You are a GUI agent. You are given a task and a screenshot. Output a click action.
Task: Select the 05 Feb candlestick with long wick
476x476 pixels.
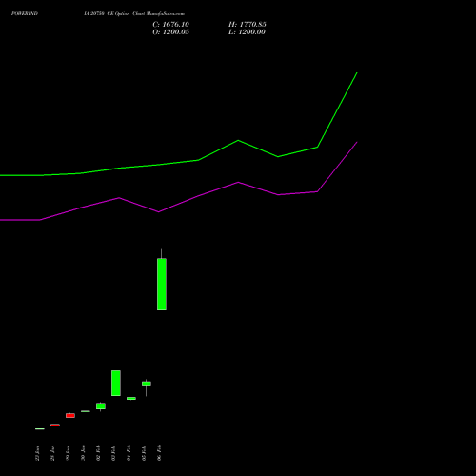click(147, 384)
